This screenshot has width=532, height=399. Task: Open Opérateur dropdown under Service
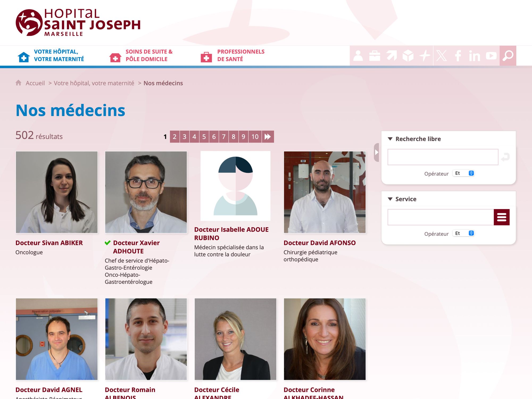[x=464, y=233]
